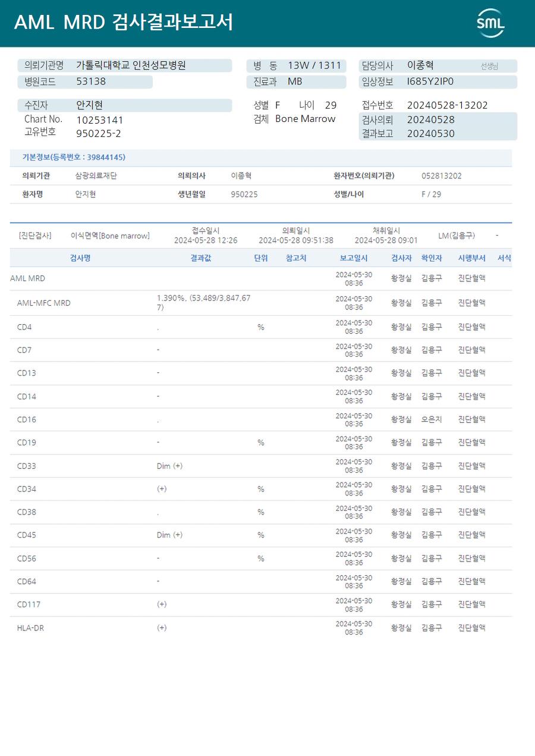Click the attending doctor name 이종혁 in header
535x756 pixels.
click(420, 65)
